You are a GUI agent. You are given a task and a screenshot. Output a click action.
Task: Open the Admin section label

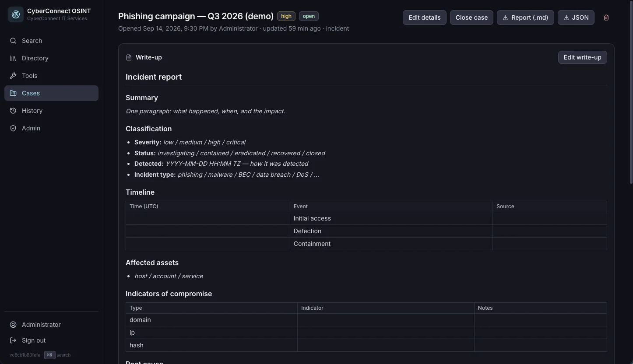tap(31, 128)
